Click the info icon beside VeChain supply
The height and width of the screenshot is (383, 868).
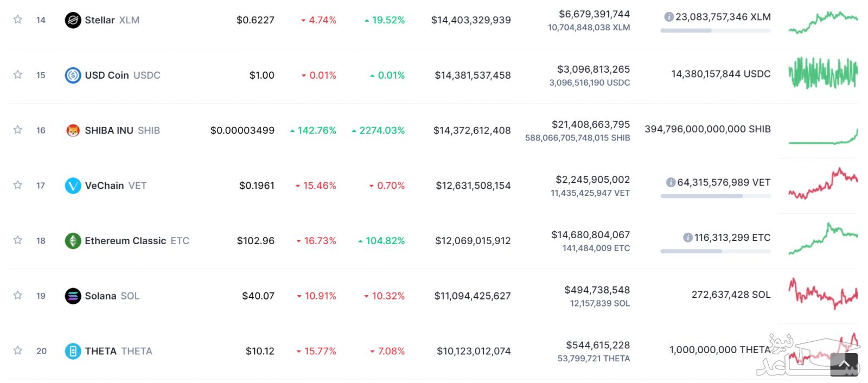point(671,182)
